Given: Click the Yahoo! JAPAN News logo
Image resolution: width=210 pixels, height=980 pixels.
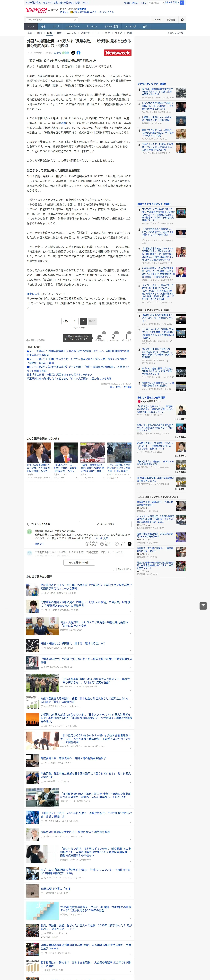Looking at the screenshot, I should coord(42,10).
